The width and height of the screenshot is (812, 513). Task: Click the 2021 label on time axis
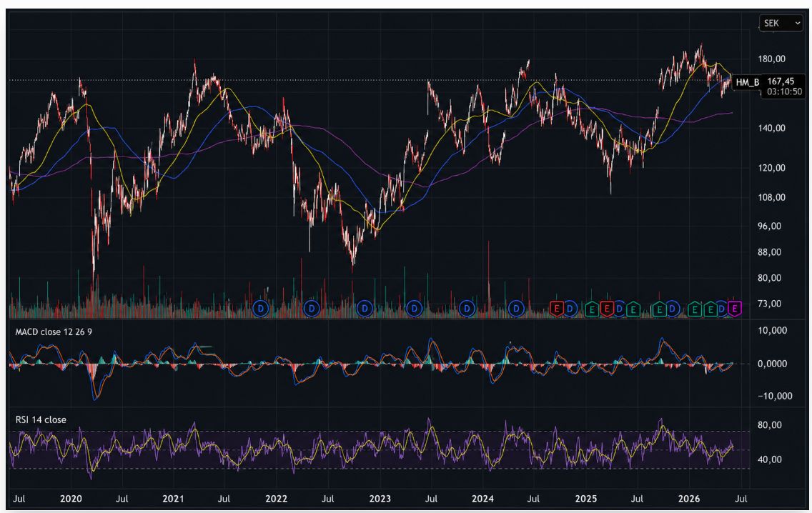[x=173, y=499]
